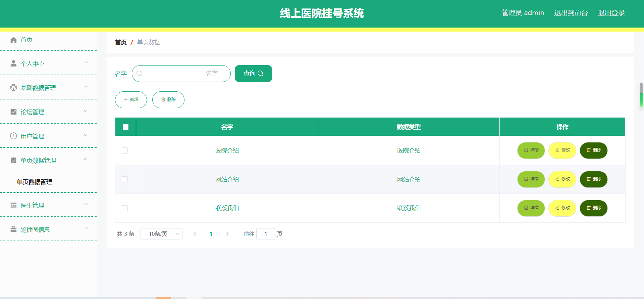Open the 个人中心 sidebar menu

(x=48, y=63)
